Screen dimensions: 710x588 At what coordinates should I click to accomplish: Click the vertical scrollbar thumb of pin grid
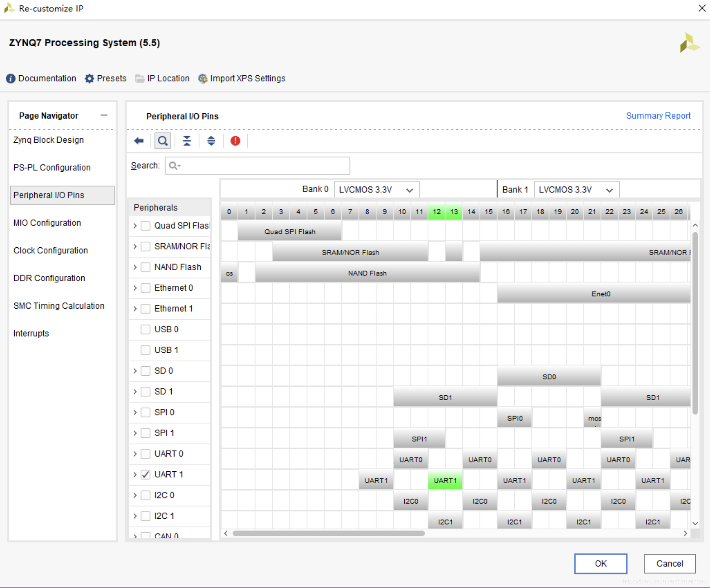pos(695,323)
